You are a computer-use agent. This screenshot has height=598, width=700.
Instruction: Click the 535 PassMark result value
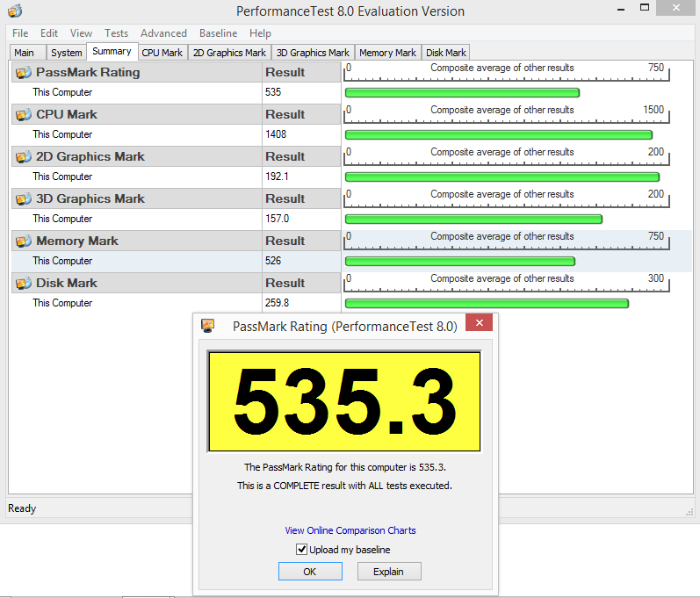pyautogui.click(x=273, y=92)
